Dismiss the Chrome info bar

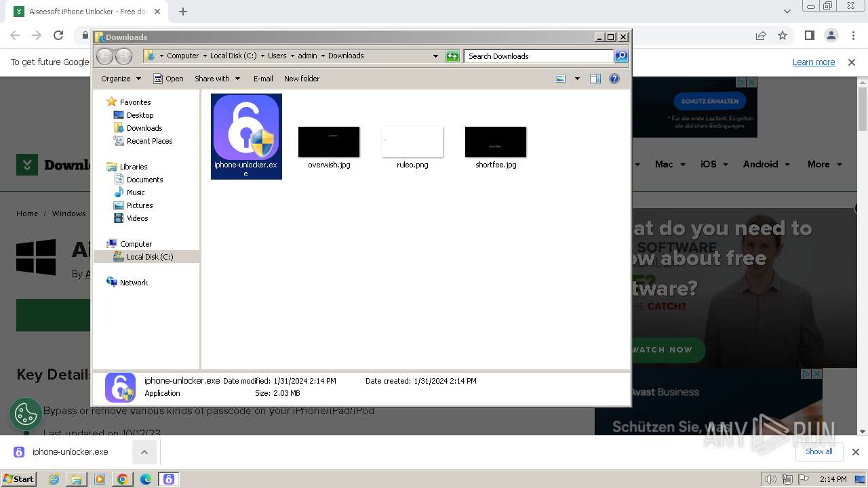click(852, 62)
